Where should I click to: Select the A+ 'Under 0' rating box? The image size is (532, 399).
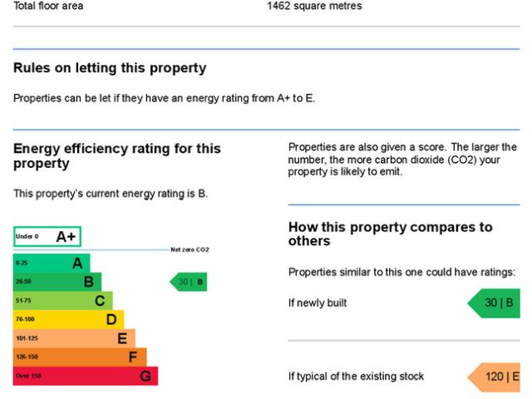tap(47, 237)
